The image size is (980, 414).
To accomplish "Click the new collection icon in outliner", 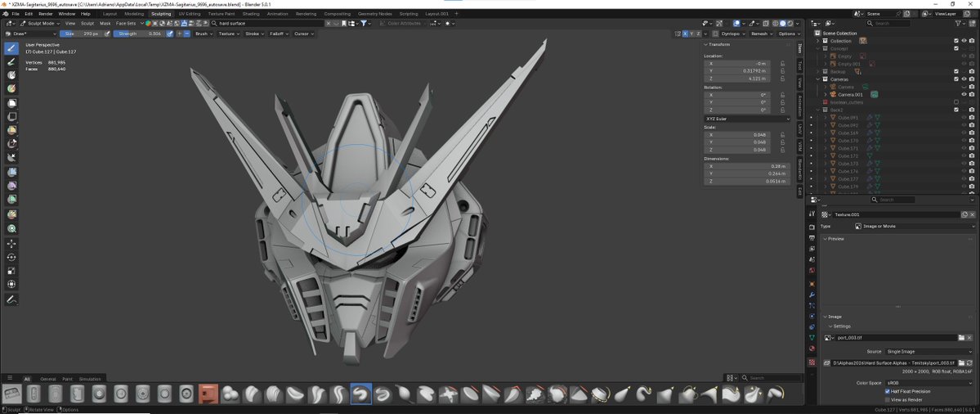I will tap(972, 23).
